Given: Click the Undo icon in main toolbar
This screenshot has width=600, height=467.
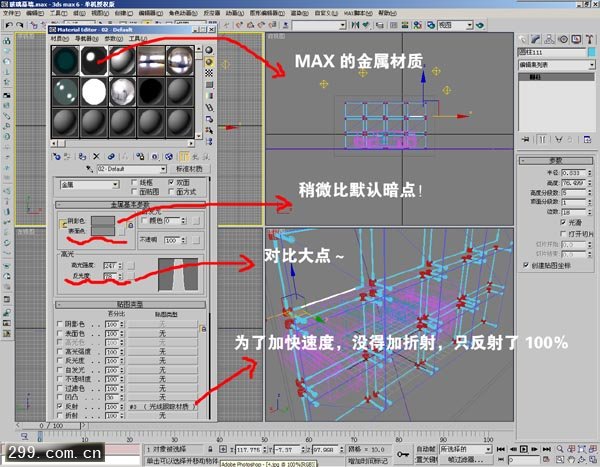Looking at the screenshot, I should pos(9,25).
